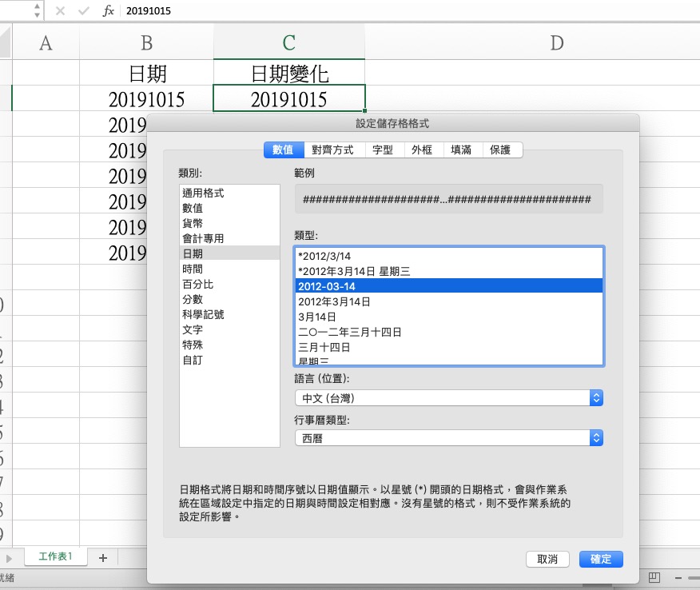Viewport: 700px width, 590px height.
Task: Select 特殊 category
Action: (x=229, y=345)
